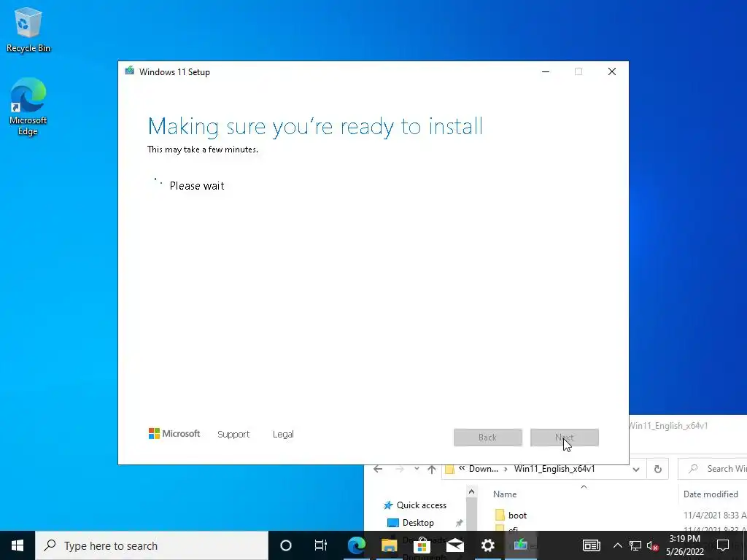Click the taskbar search box
This screenshot has height=560, width=747.
coord(152,545)
